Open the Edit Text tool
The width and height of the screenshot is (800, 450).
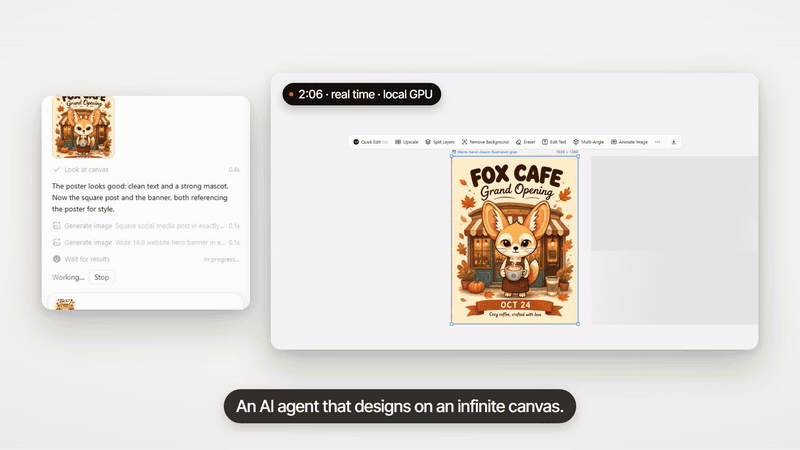click(x=554, y=142)
